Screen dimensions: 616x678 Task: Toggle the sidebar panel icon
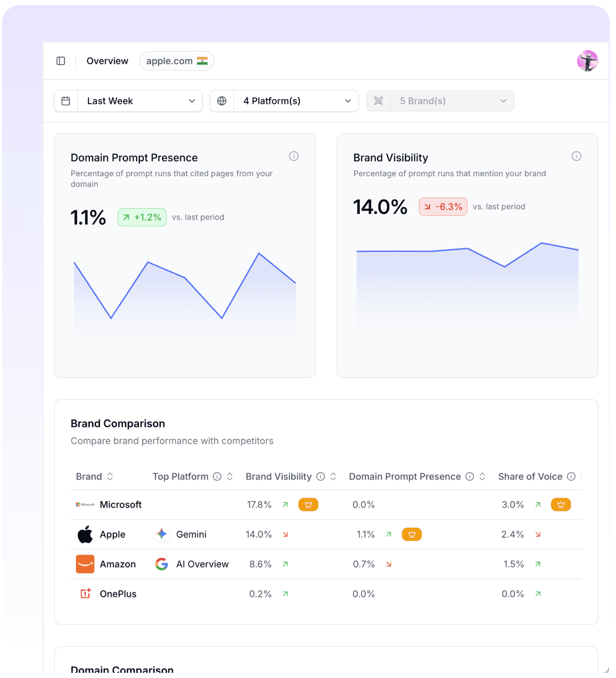[x=61, y=61]
